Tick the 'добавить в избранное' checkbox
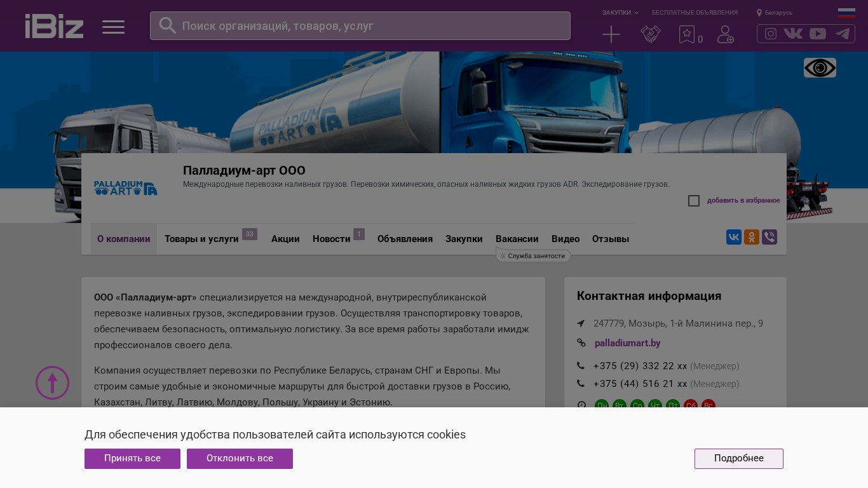868x488 pixels. pos(694,201)
